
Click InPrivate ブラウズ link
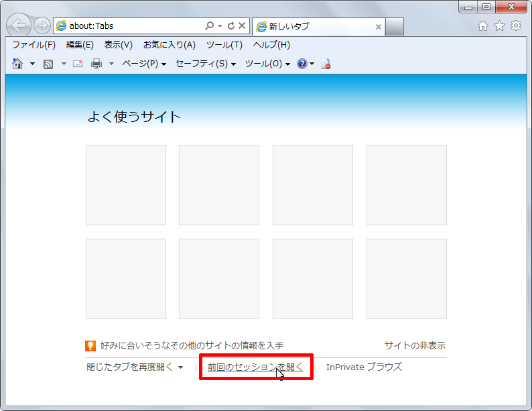coord(364,367)
